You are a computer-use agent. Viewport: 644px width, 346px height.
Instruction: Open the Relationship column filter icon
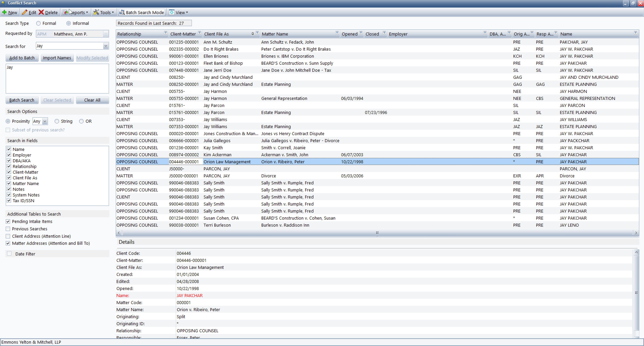tap(166, 33)
